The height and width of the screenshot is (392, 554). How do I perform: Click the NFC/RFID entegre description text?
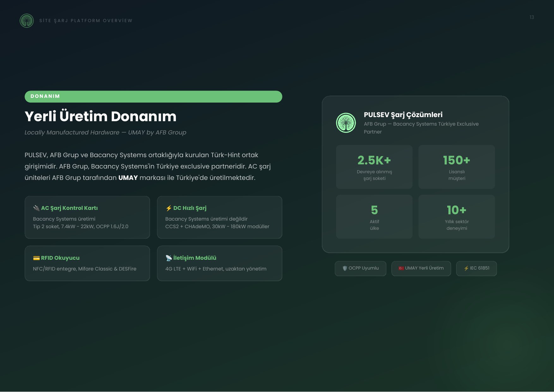pos(85,269)
